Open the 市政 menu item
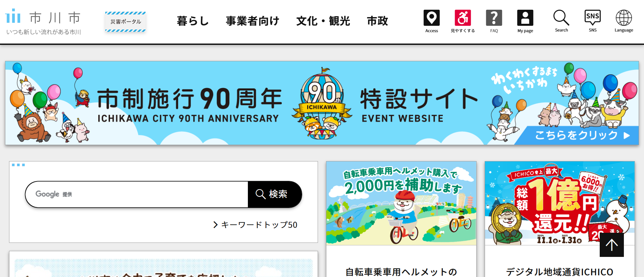Viewport: 644px width, 277px height. click(377, 21)
